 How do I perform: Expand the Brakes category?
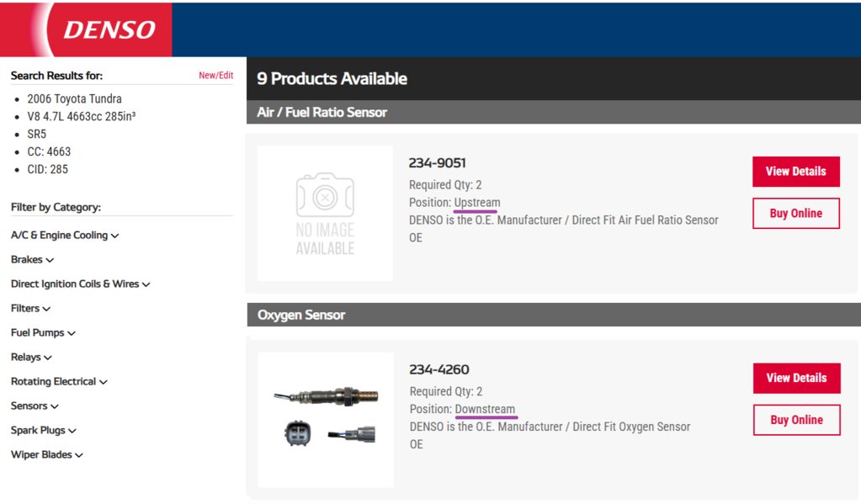(32, 259)
